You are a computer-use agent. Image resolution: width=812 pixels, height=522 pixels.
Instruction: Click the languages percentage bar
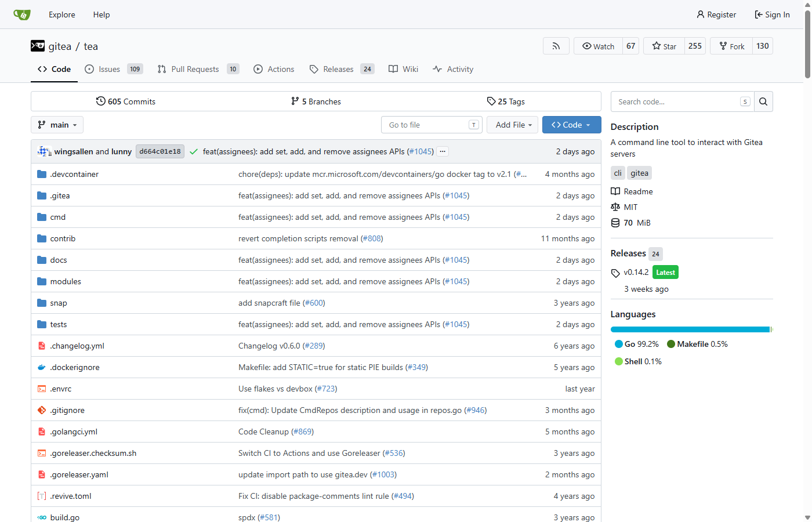click(691, 329)
